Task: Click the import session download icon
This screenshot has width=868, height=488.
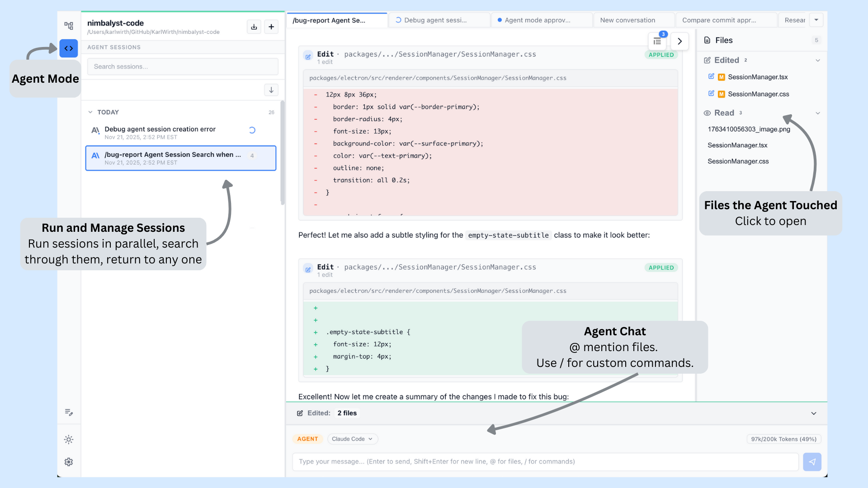Action: point(254,27)
